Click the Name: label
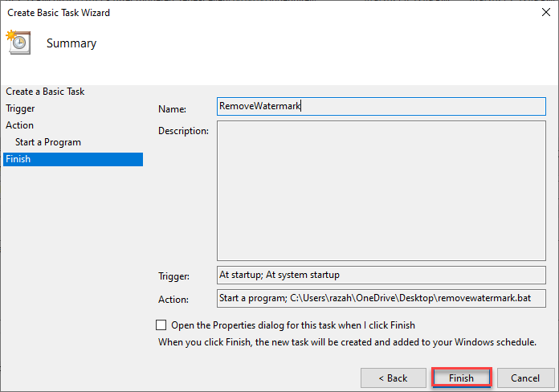Viewport: 559px width, 392px height. coord(172,108)
